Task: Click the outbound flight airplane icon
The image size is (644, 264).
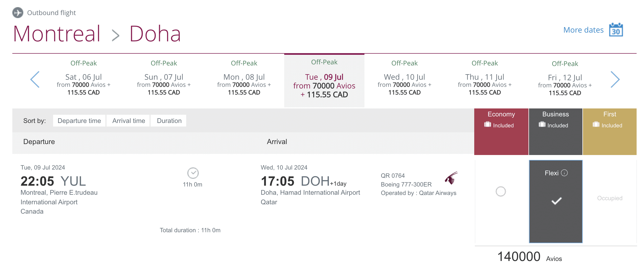Action: click(18, 13)
